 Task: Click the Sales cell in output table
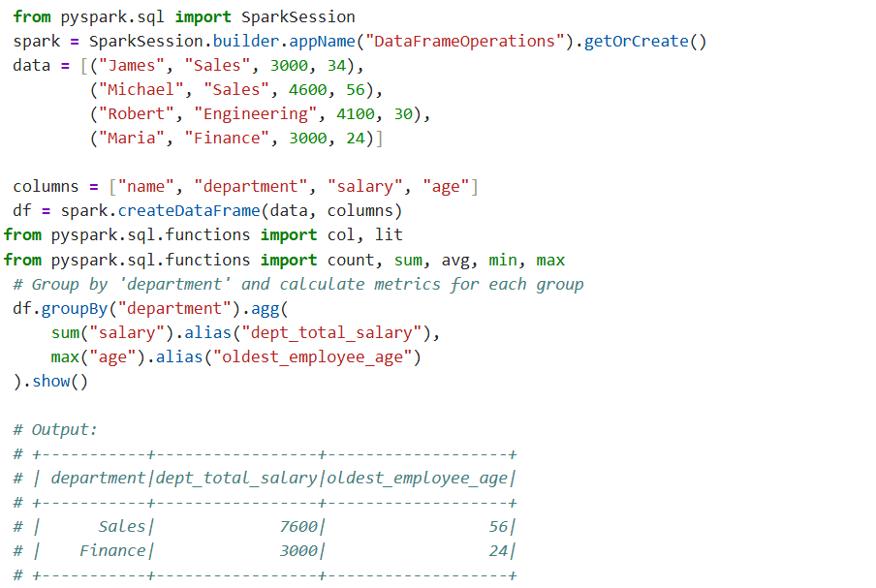(122, 527)
